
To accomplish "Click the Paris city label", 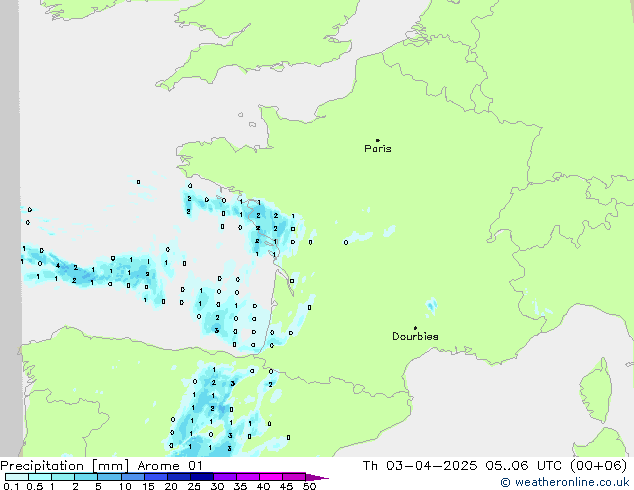I will click(x=378, y=148).
